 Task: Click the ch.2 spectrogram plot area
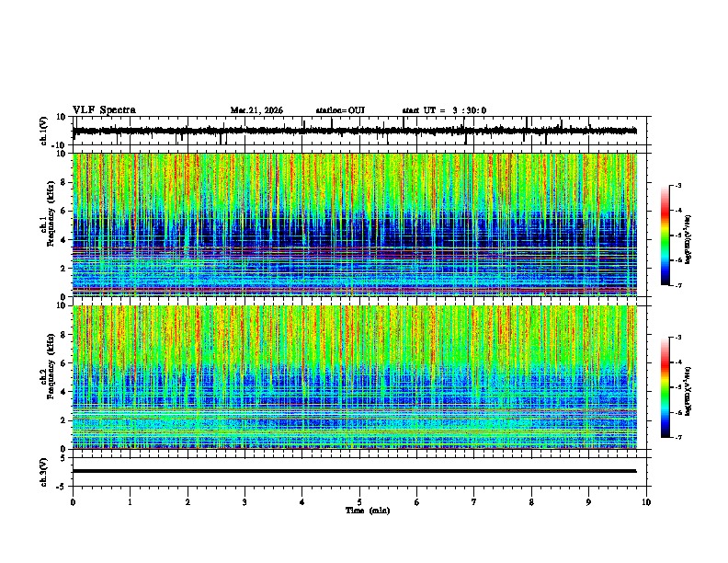point(354,377)
